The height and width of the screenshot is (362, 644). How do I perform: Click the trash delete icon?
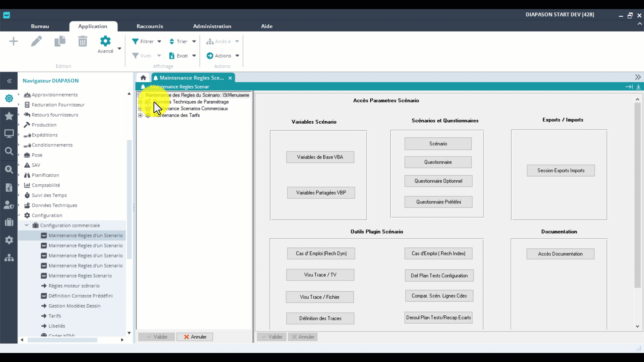[83, 42]
